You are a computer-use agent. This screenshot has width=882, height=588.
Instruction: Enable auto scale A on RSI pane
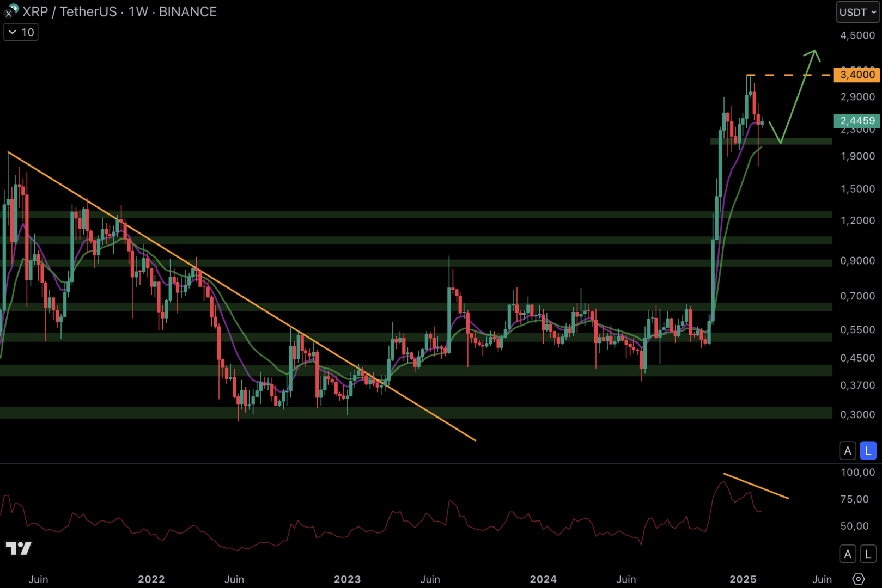[847, 554]
